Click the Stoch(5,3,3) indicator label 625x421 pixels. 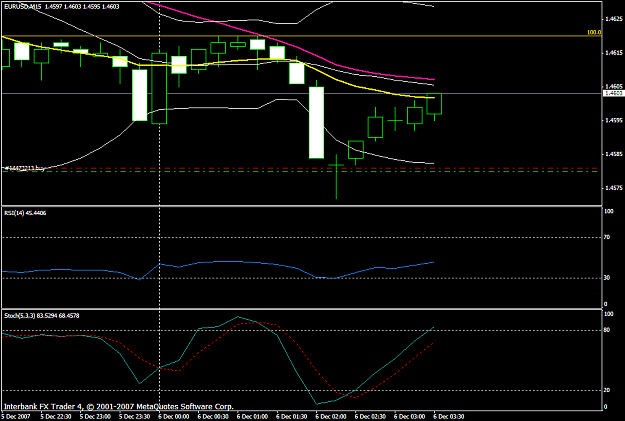pyautogui.click(x=41, y=316)
